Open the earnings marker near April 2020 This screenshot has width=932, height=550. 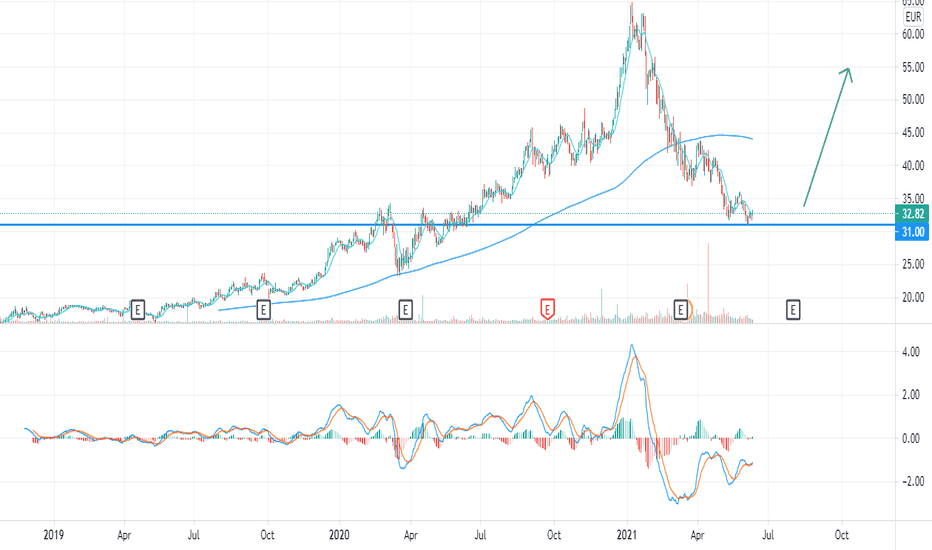(405, 310)
